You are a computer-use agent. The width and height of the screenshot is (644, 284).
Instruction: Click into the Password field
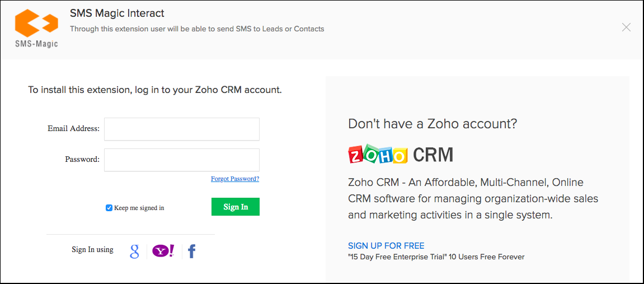tap(182, 160)
